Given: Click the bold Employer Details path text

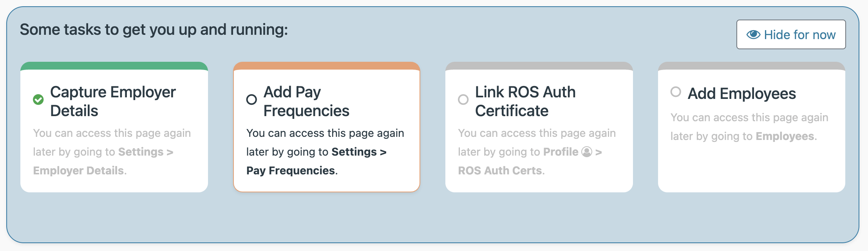Looking at the screenshot, I should (x=78, y=170).
